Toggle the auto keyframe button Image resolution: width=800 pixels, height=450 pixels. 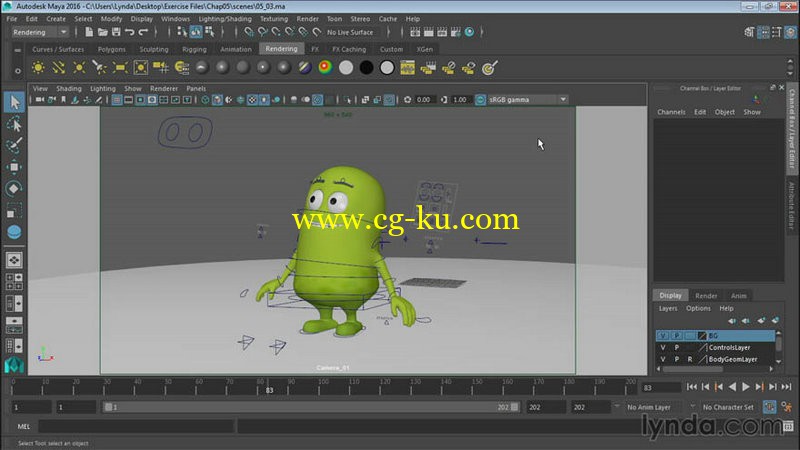[x=769, y=407]
